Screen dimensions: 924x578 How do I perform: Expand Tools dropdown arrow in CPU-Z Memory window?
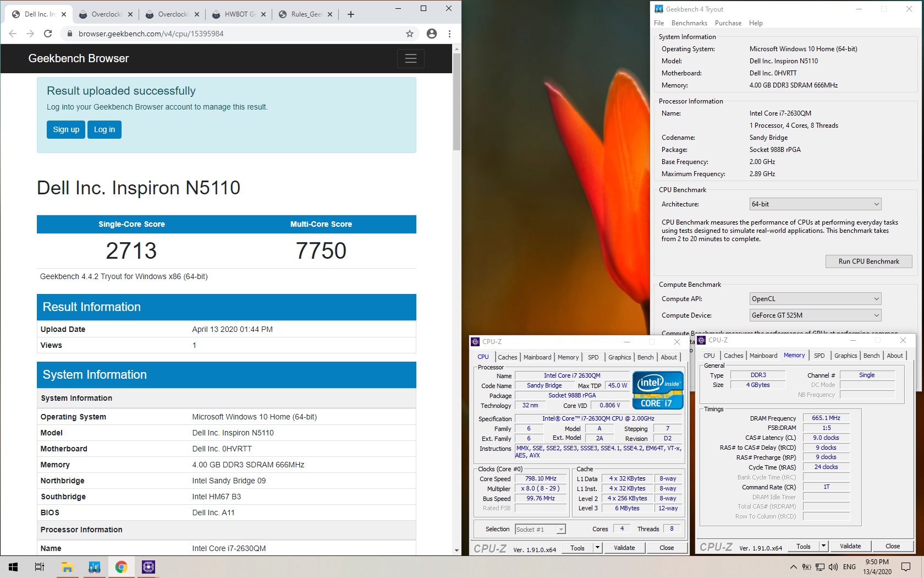(823, 546)
